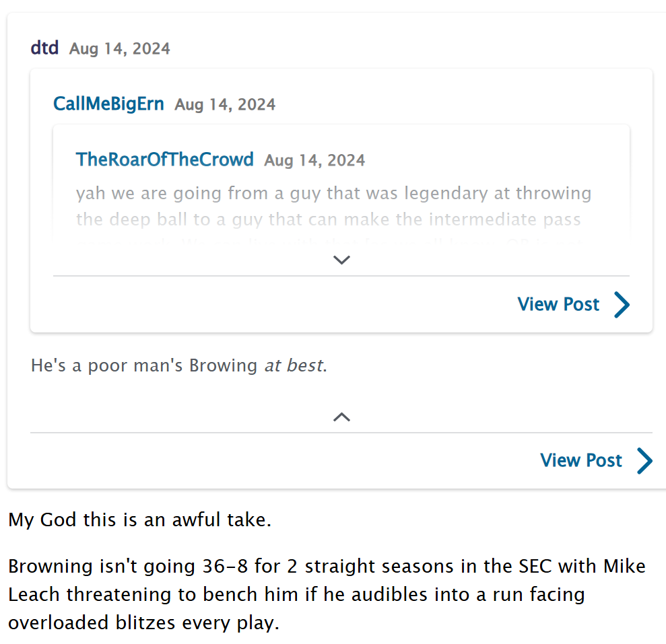This screenshot has height=644, width=666.
Task: Click the "My God this is an awful take" line
Action: coord(139,520)
